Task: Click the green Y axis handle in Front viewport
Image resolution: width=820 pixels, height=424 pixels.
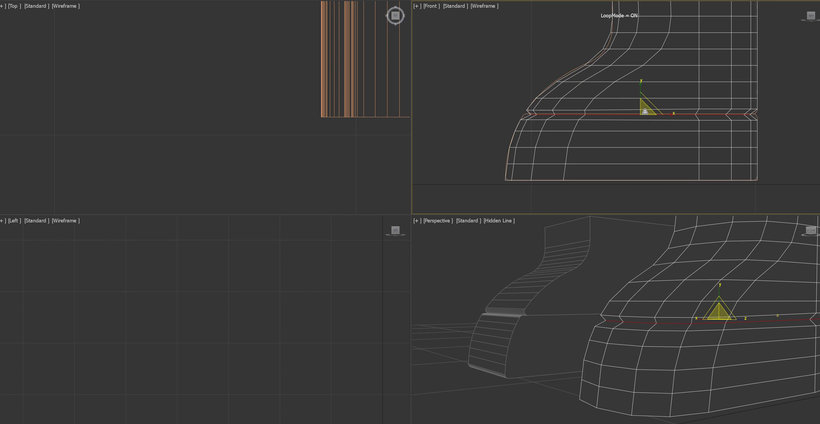Action: (641, 88)
